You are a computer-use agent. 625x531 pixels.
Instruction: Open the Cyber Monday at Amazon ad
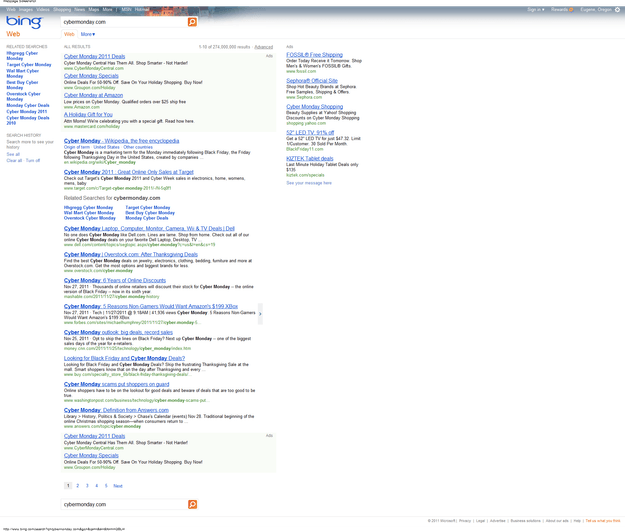[x=93, y=95]
